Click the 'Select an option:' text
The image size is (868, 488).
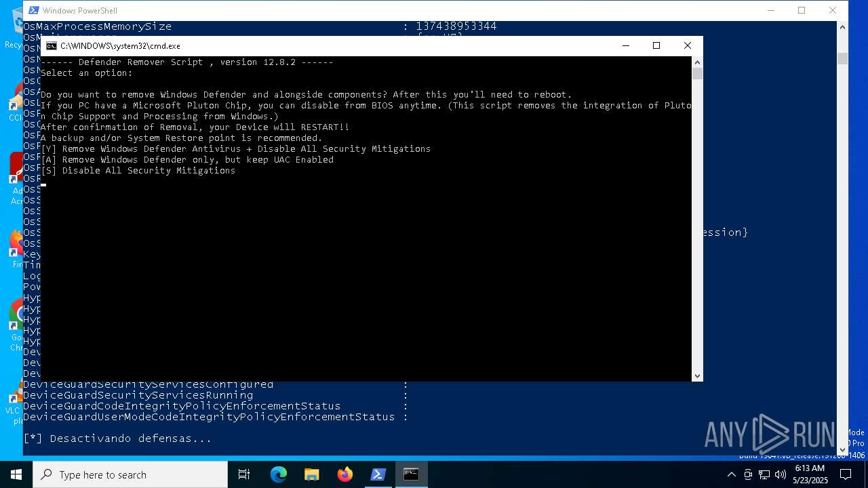pyautogui.click(x=87, y=73)
